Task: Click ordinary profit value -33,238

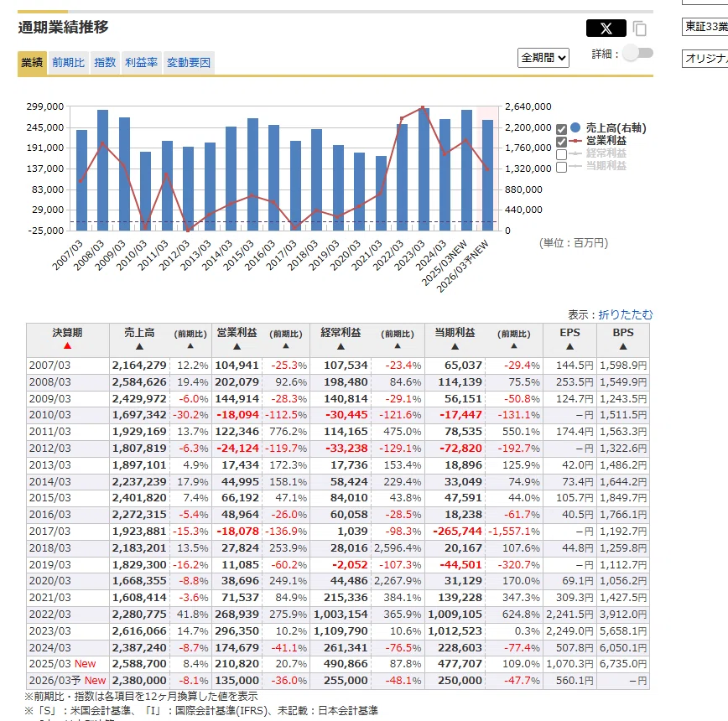Action: 346,449
